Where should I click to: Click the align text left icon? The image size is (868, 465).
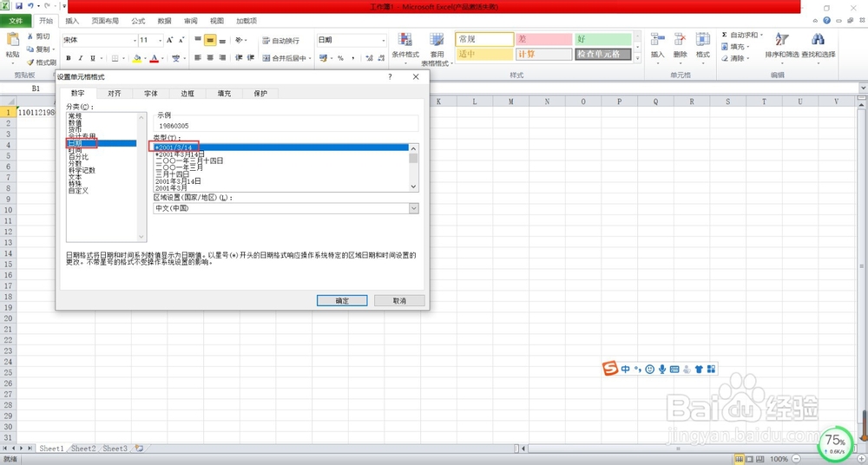point(198,57)
